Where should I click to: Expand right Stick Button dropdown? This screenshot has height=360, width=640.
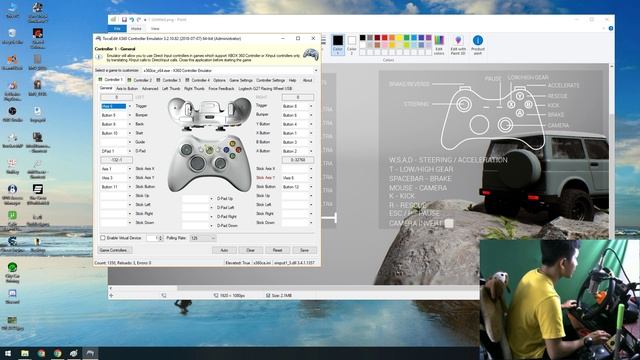(311, 187)
